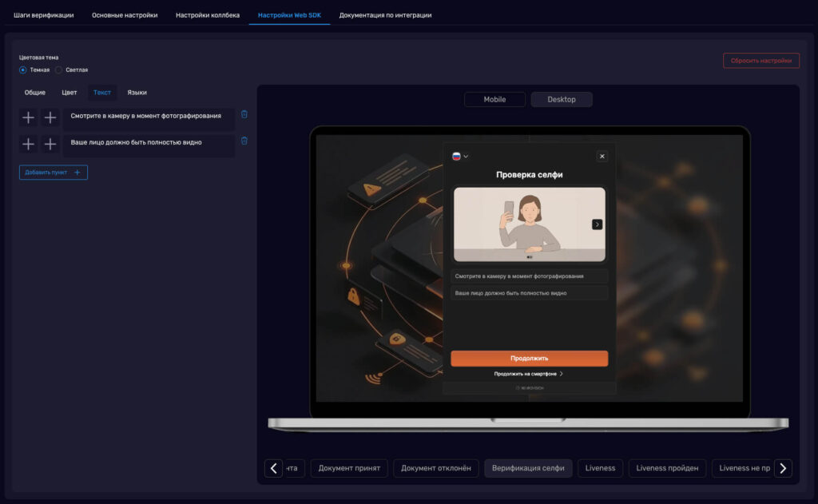818x504 pixels.
Task: Open Основные настройки tab
Action: point(125,15)
